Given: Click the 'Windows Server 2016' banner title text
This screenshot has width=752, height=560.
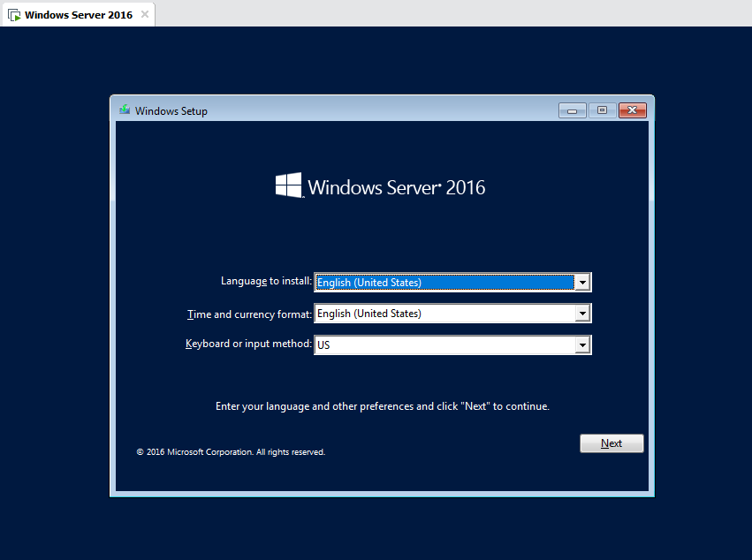Looking at the screenshot, I should 396,187.
